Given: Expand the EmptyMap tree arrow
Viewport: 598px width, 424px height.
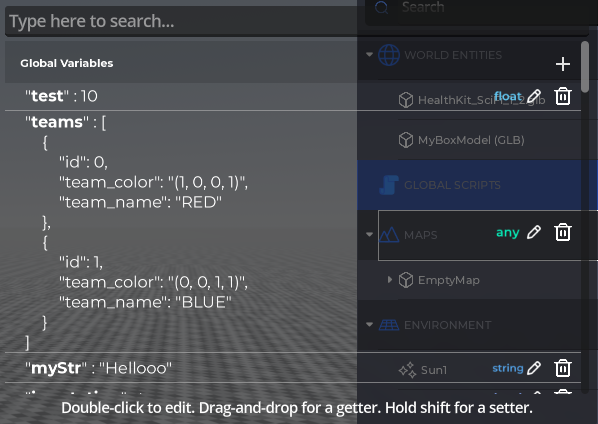Looking at the screenshot, I should 389,279.
